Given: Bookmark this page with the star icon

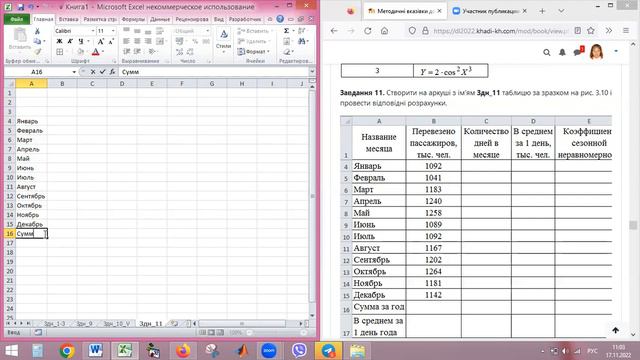Looking at the screenshot, I should coord(591,31).
